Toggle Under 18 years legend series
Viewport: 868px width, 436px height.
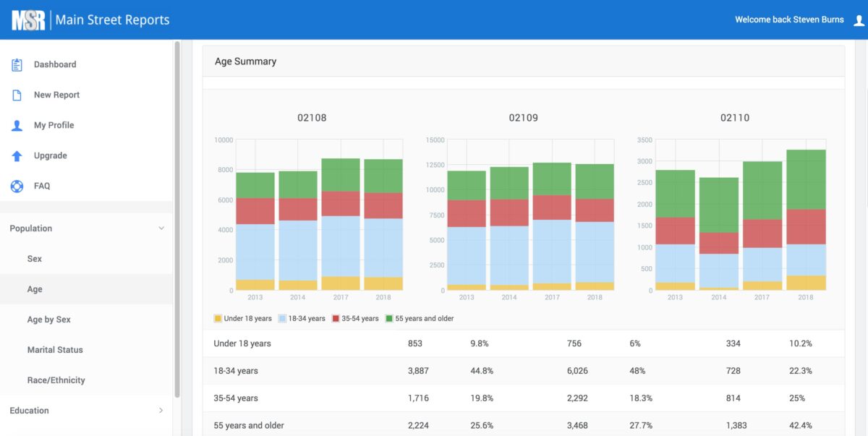pyautogui.click(x=243, y=318)
